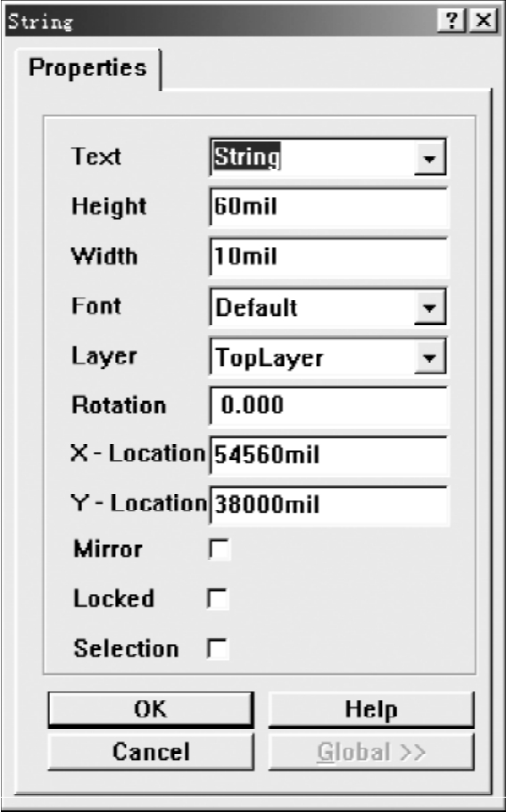Click the question mark help icon in title bar
506x812 pixels.
pyautogui.click(x=452, y=21)
